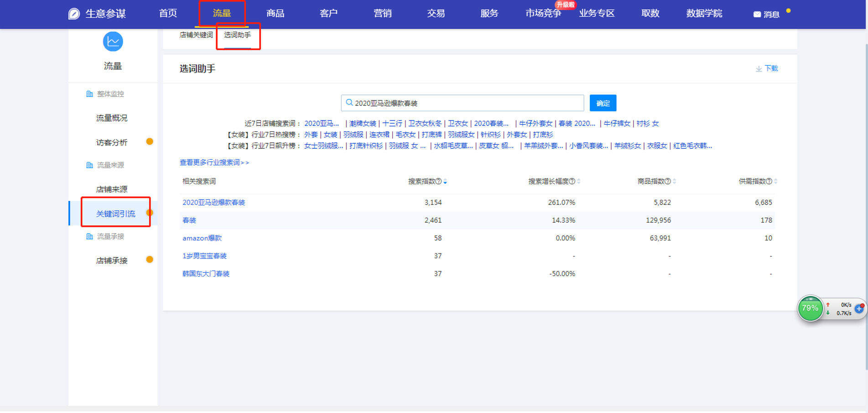Viewport: 868px width, 413px height.
Task: Sort by 搜索增长幅度 column arrow
Action: tap(579, 182)
